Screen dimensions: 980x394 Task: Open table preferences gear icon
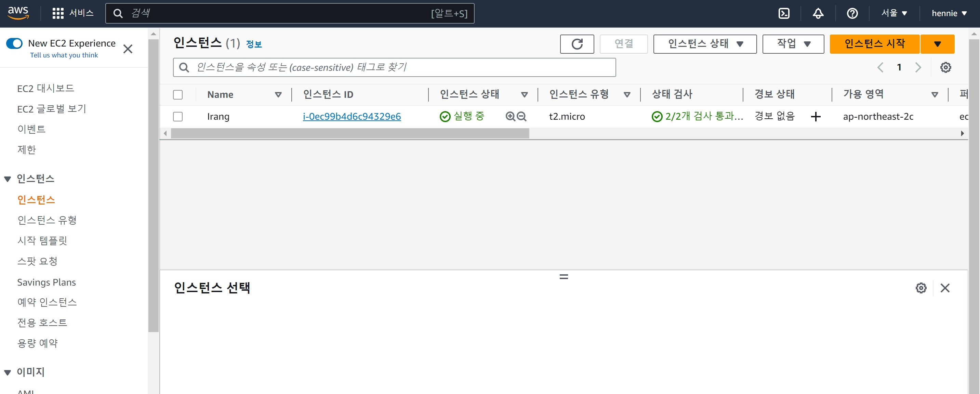[945, 67]
